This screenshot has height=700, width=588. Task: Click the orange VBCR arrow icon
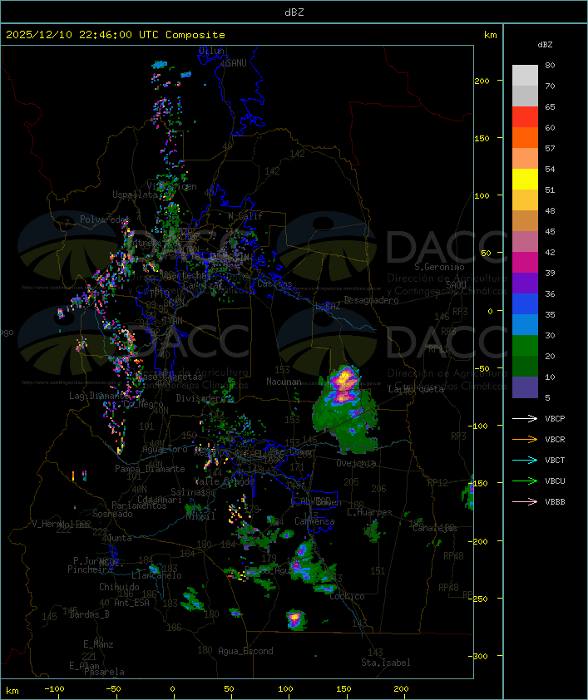coord(525,439)
